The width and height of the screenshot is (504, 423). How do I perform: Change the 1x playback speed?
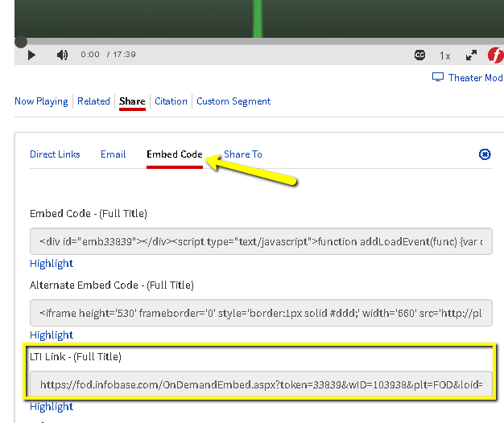click(x=445, y=55)
